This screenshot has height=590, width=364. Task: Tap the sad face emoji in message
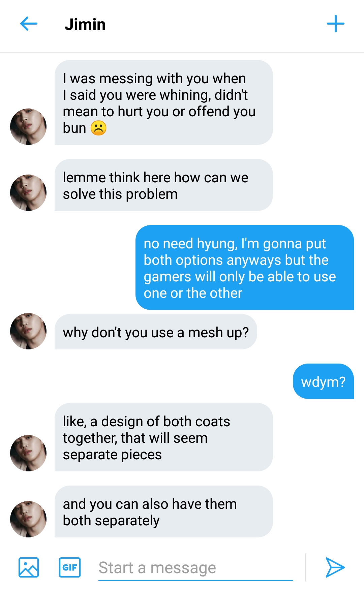click(98, 128)
